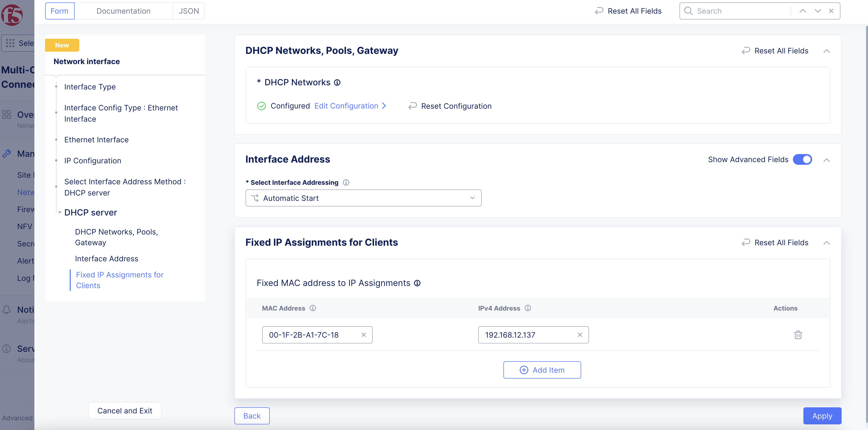The image size is (868, 430).
Task: Click the info icon beside DHCP Networks
Action: coord(337,82)
